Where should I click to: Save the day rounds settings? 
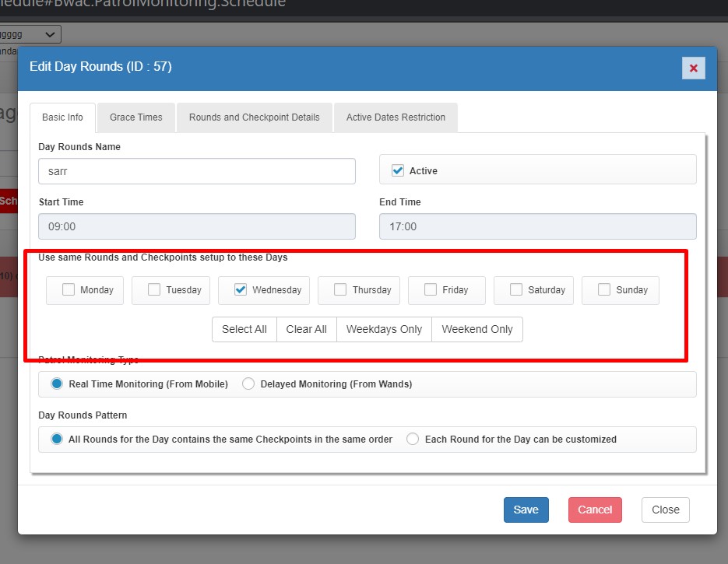526,510
